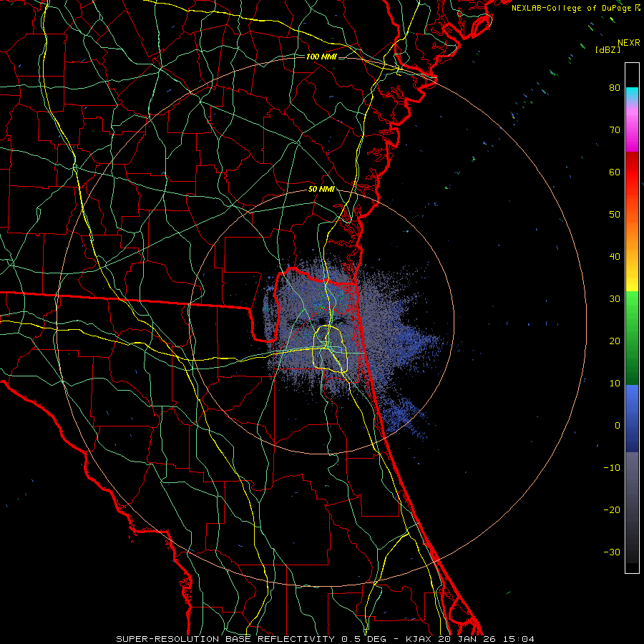Click the 40 value on the dBZ scale
The width and height of the screenshot is (644, 644).
(x=615, y=257)
